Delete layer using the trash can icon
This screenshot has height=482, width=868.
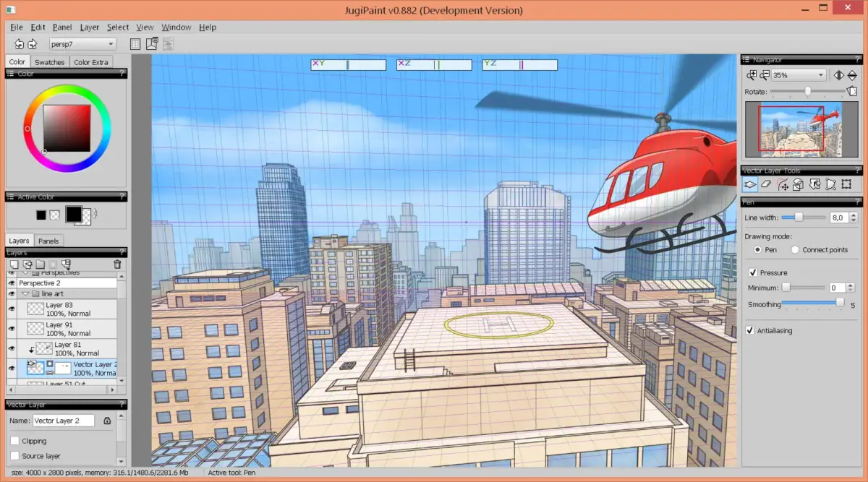[x=117, y=264]
